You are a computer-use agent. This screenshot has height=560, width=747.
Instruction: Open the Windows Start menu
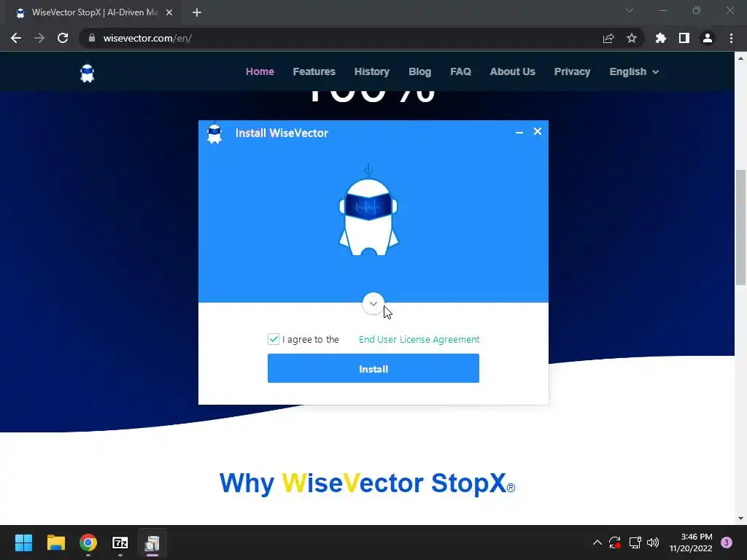[23, 542]
